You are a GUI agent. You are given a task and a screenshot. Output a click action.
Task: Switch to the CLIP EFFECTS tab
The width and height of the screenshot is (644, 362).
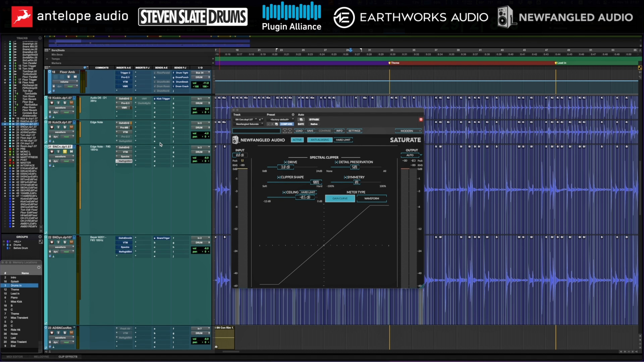point(68,357)
